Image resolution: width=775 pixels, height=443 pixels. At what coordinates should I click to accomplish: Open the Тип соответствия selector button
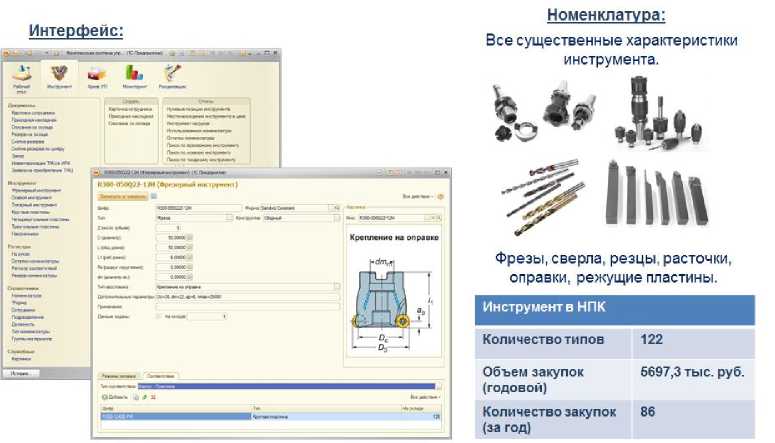pyautogui.click(x=438, y=386)
